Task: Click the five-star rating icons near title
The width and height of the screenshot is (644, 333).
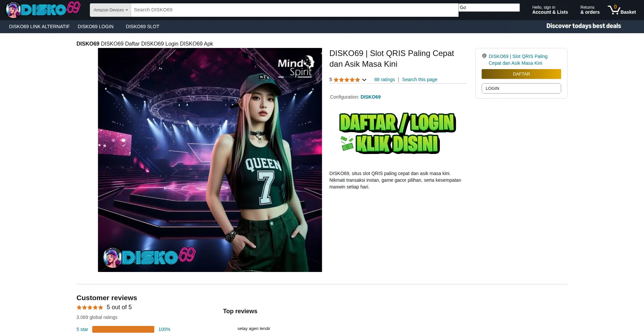Action: [x=346, y=80]
